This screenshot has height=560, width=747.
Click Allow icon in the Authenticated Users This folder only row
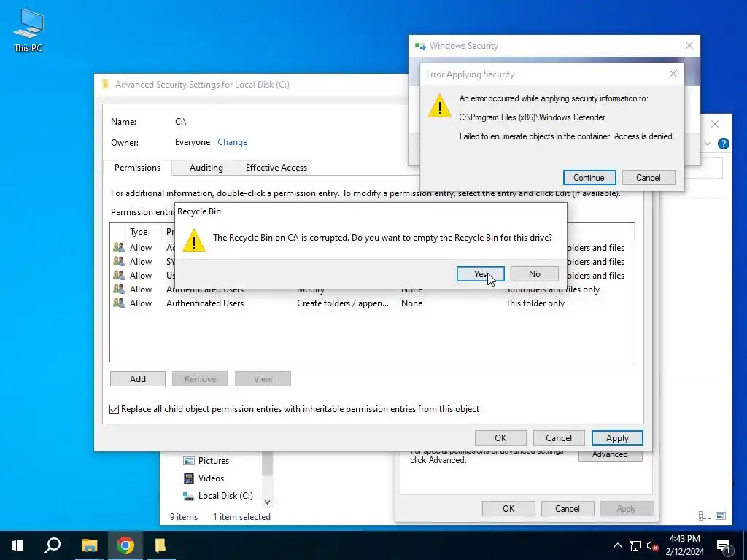[119, 303]
